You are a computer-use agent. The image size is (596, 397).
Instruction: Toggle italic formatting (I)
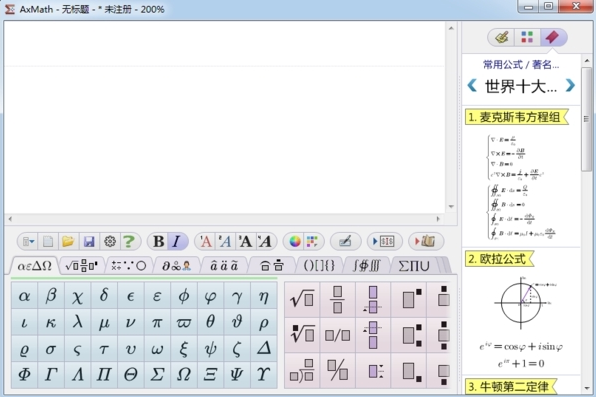pos(177,241)
